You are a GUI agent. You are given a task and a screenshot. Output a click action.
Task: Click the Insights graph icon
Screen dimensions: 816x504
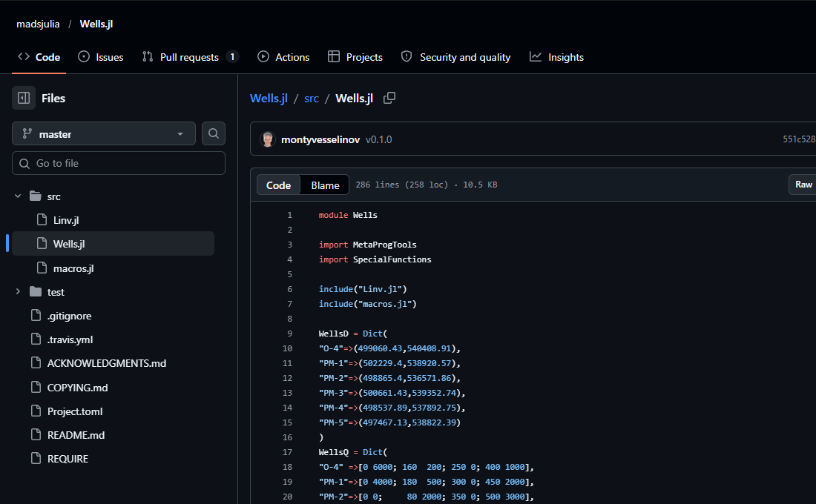(x=536, y=56)
